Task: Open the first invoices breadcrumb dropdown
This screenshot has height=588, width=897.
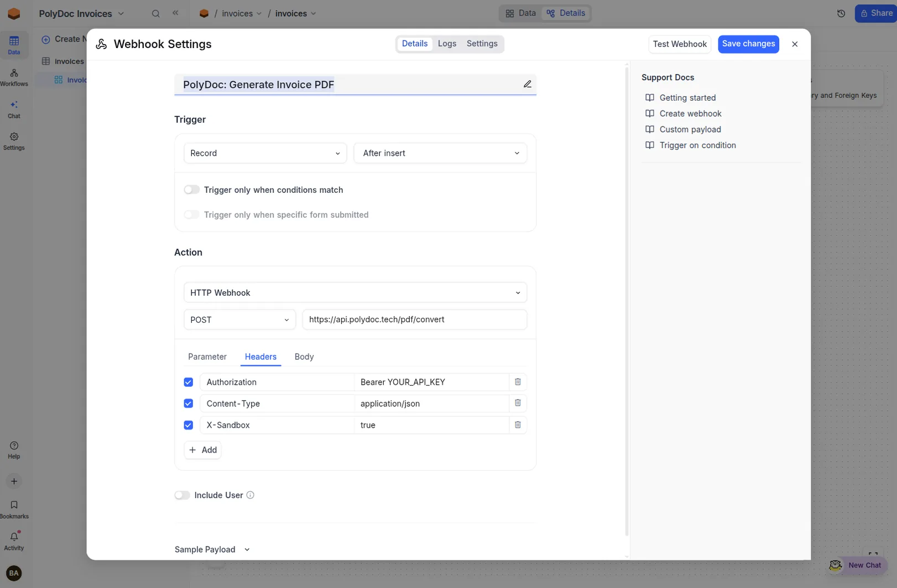Action: pos(242,13)
